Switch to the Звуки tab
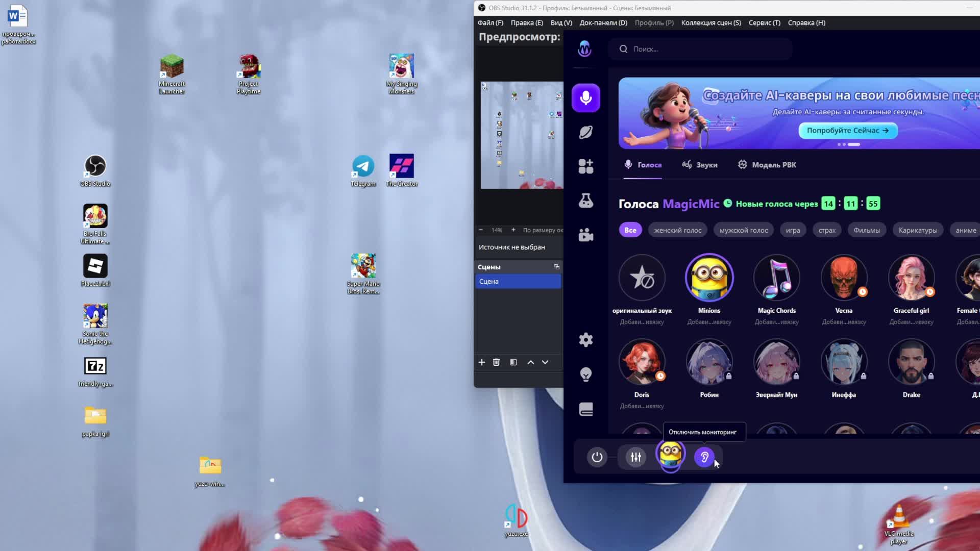 coord(700,165)
